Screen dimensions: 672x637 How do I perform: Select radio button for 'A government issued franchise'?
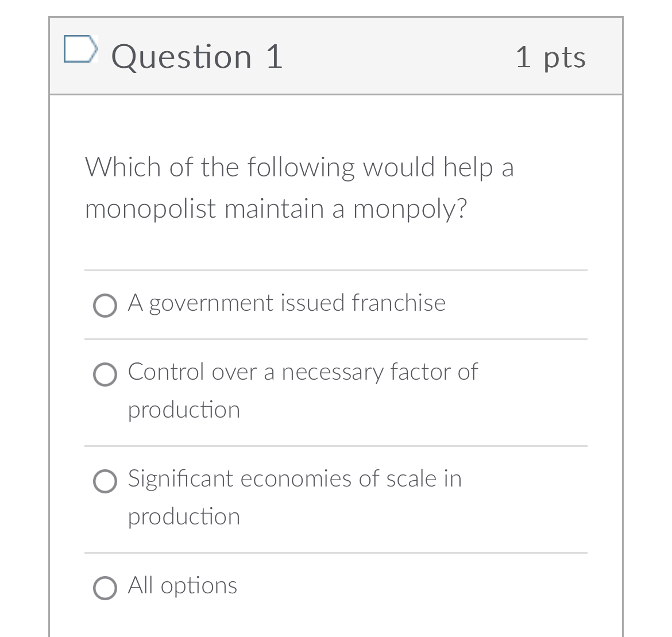coord(105,306)
